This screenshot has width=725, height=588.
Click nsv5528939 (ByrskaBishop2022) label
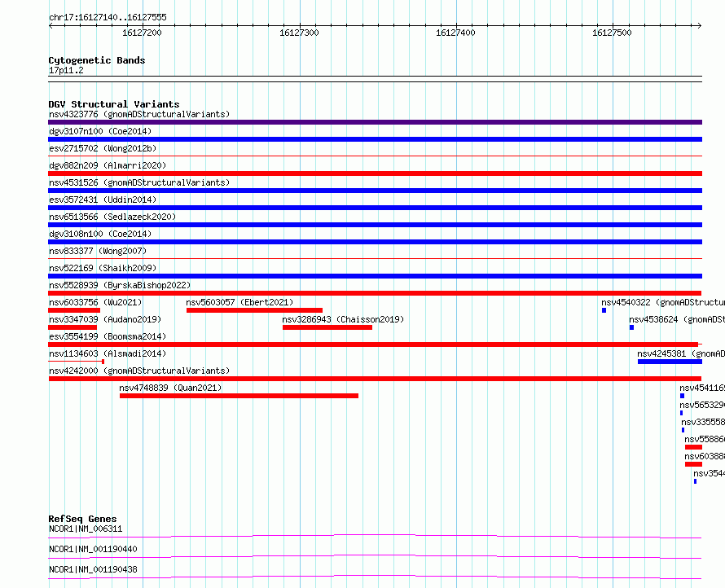click(x=120, y=285)
